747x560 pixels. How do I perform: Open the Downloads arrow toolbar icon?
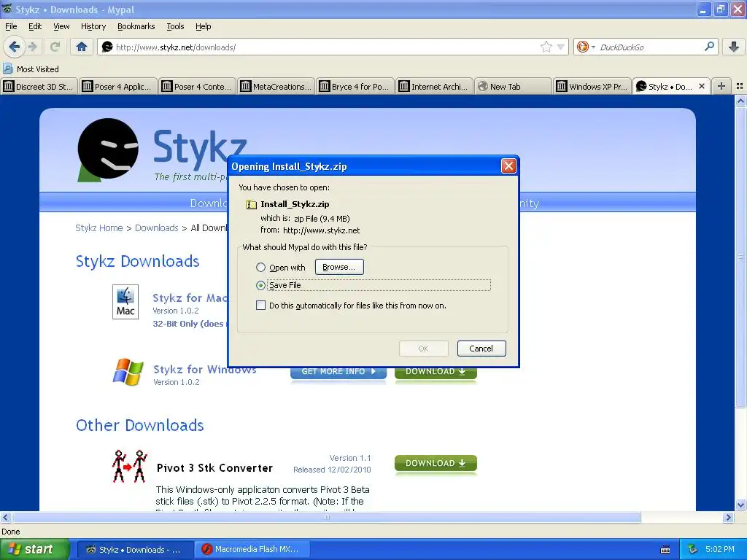pos(734,47)
